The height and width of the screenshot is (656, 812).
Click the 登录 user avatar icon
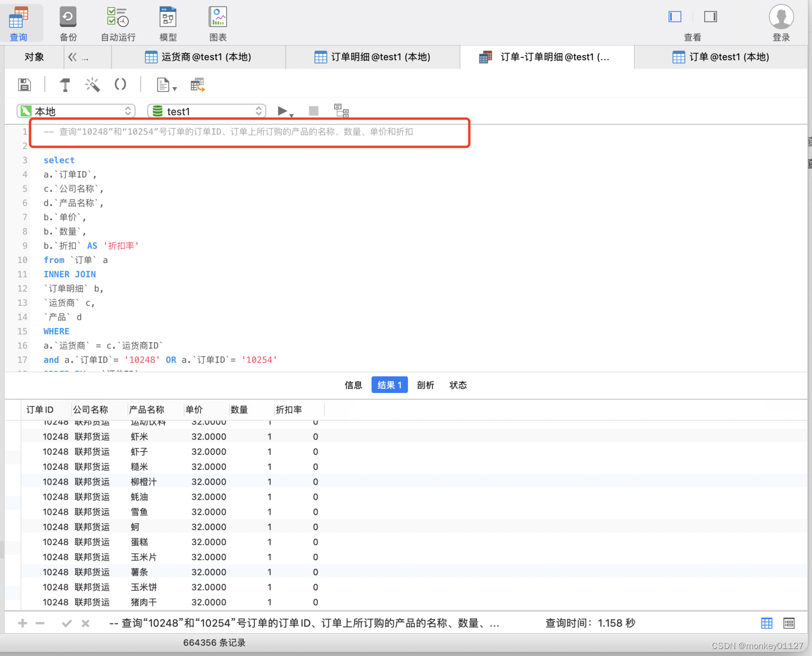pyautogui.click(x=781, y=17)
